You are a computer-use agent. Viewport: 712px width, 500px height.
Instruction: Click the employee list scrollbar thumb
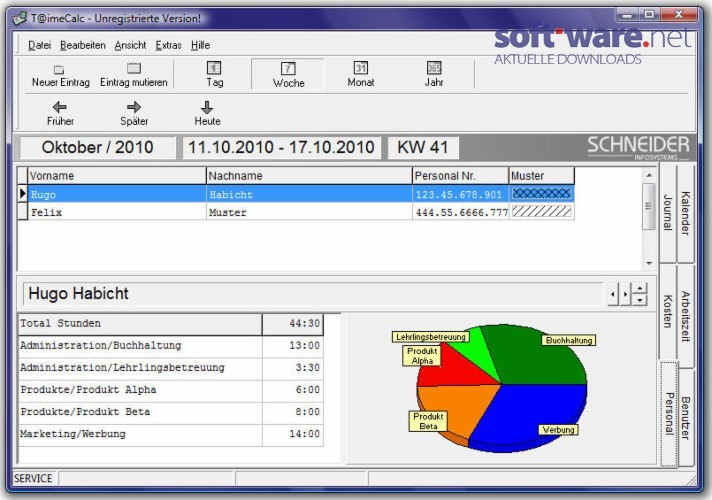click(x=649, y=206)
